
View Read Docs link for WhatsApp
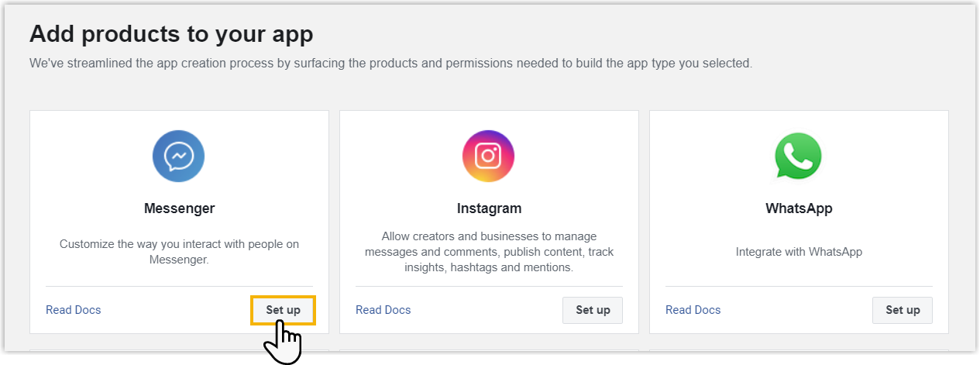pyautogui.click(x=693, y=310)
